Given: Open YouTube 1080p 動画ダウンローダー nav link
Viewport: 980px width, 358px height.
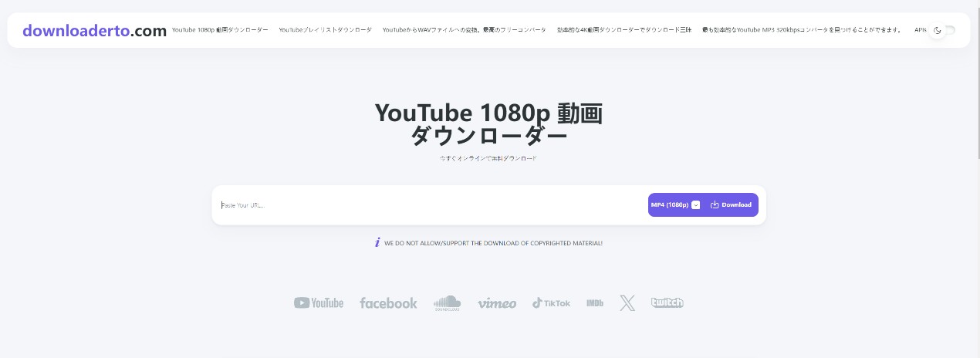Looking at the screenshot, I should [x=220, y=30].
